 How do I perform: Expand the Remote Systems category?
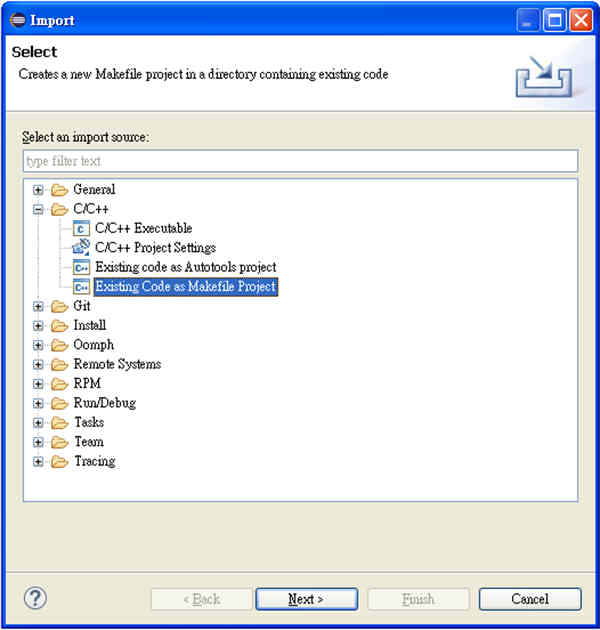38,364
